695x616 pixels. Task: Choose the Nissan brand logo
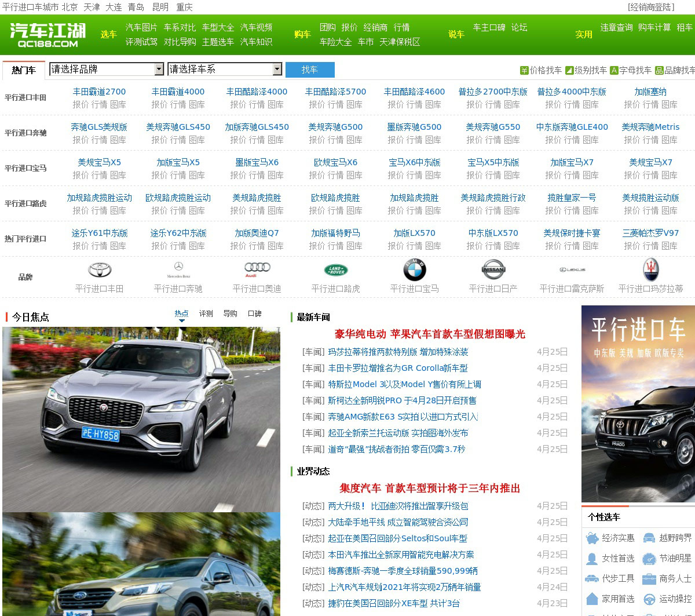pos(493,270)
